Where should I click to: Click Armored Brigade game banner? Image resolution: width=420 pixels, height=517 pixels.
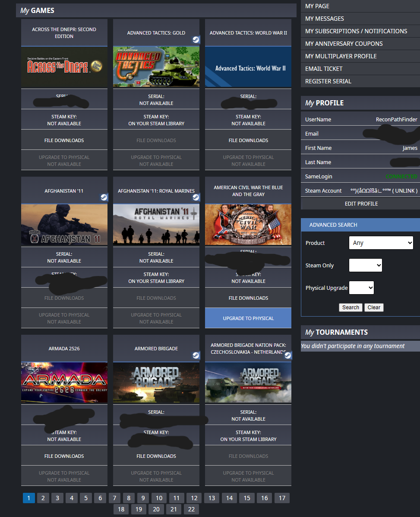[x=156, y=383]
